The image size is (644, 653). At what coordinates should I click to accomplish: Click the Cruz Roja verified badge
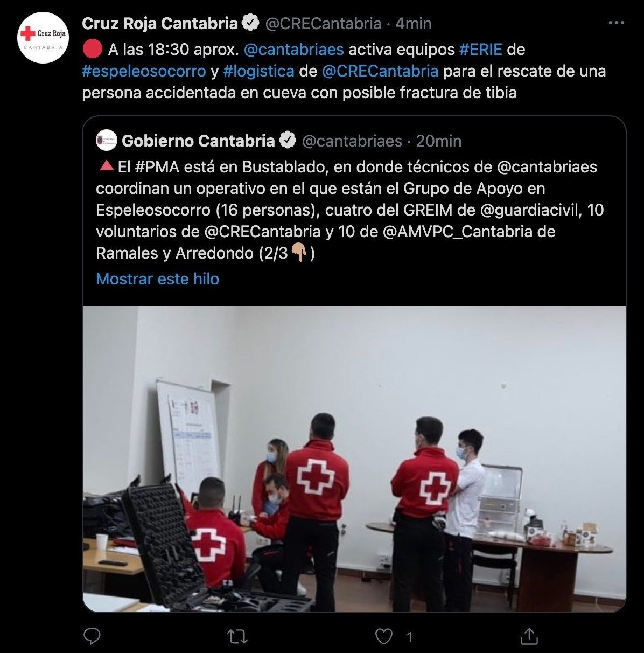[250, 23]
